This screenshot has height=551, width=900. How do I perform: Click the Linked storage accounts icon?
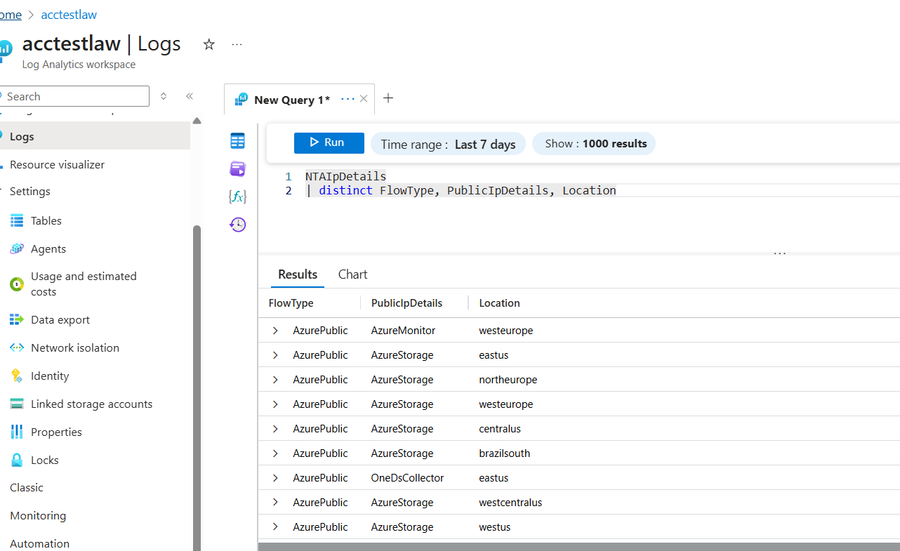[x=17, y=403]
